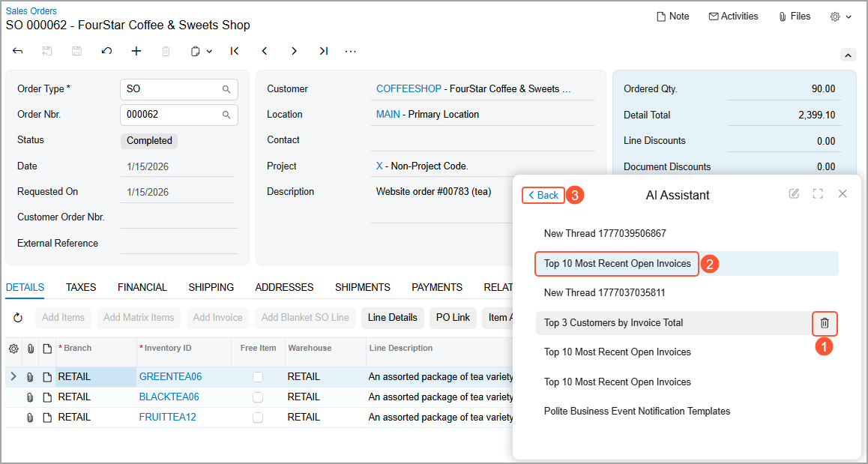Open GREENTEA06 inventory link

coord(170,377)
